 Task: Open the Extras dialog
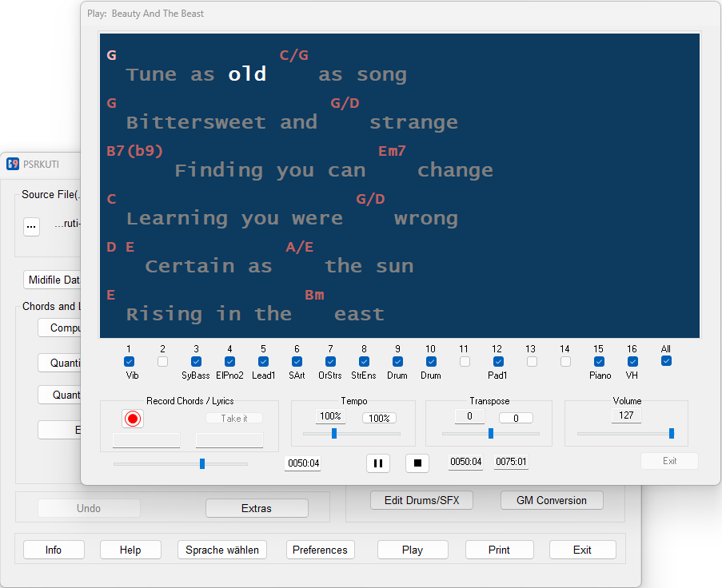tap(257, 508)
